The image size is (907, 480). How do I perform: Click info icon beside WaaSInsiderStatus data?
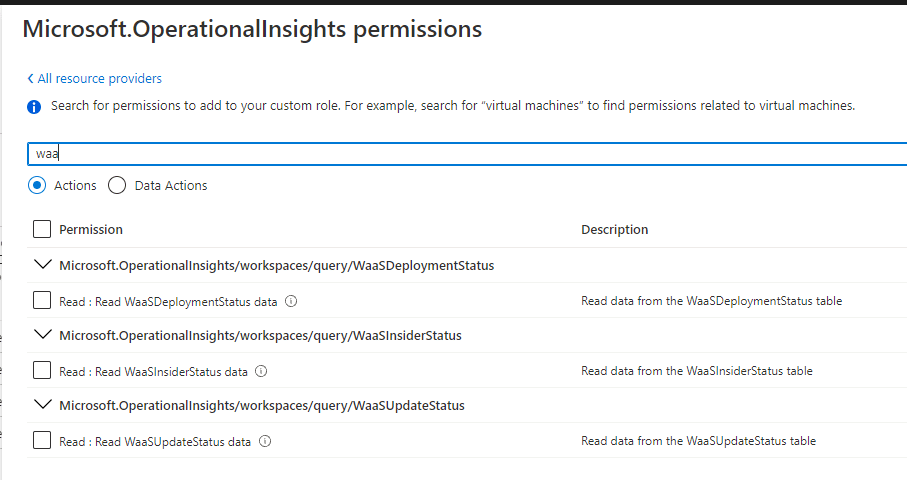point(261,371)
